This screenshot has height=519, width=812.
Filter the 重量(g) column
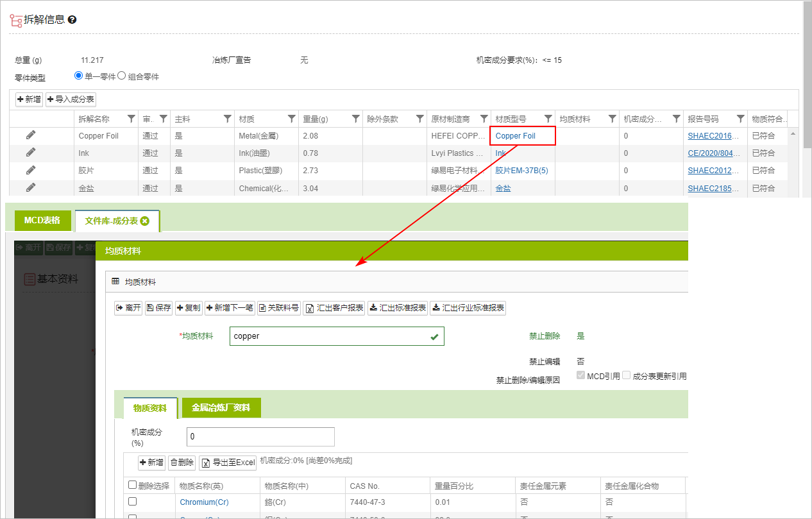(356, 119)
